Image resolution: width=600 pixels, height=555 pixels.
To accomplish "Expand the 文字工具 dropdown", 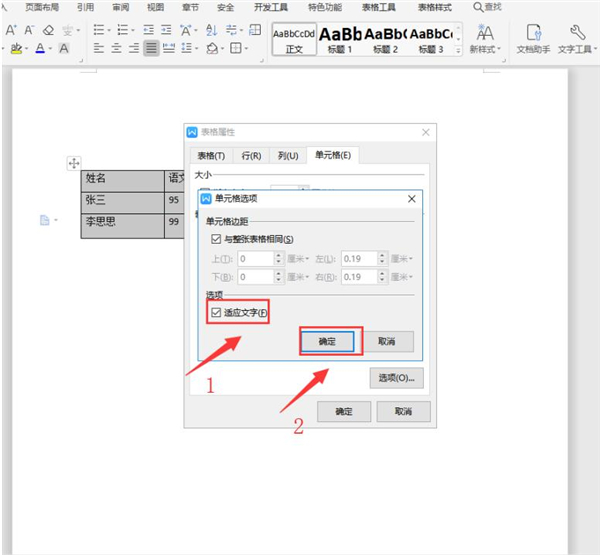I will click(577, 49).
